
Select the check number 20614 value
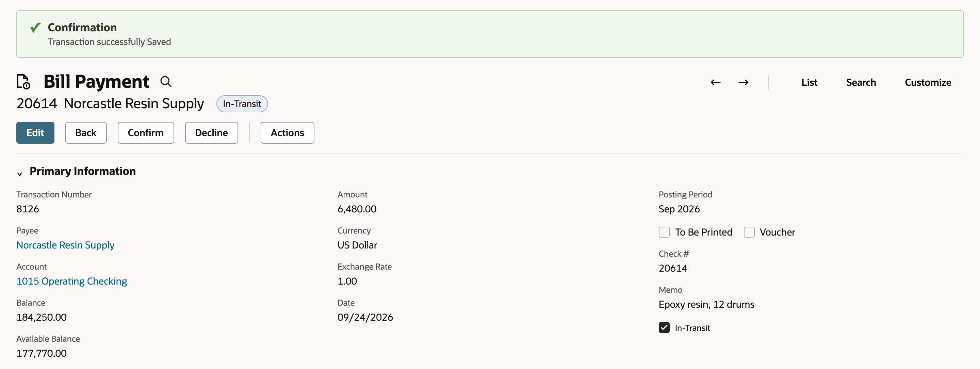point(673,269)
